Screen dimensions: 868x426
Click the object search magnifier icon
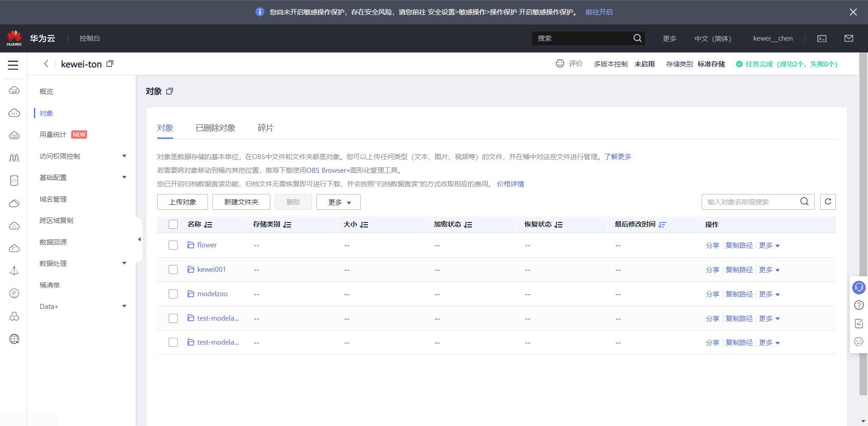(804, 202)
